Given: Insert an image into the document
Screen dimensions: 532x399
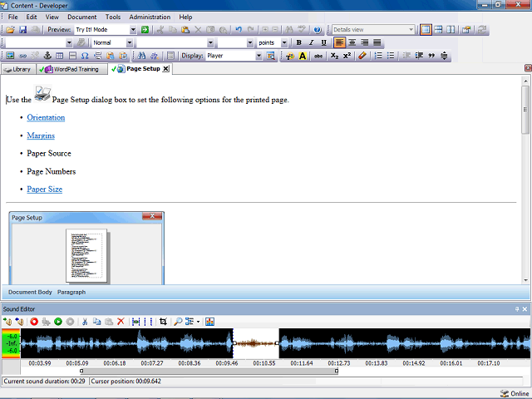Looking at the screenshot, I should (x=10, y=56).
